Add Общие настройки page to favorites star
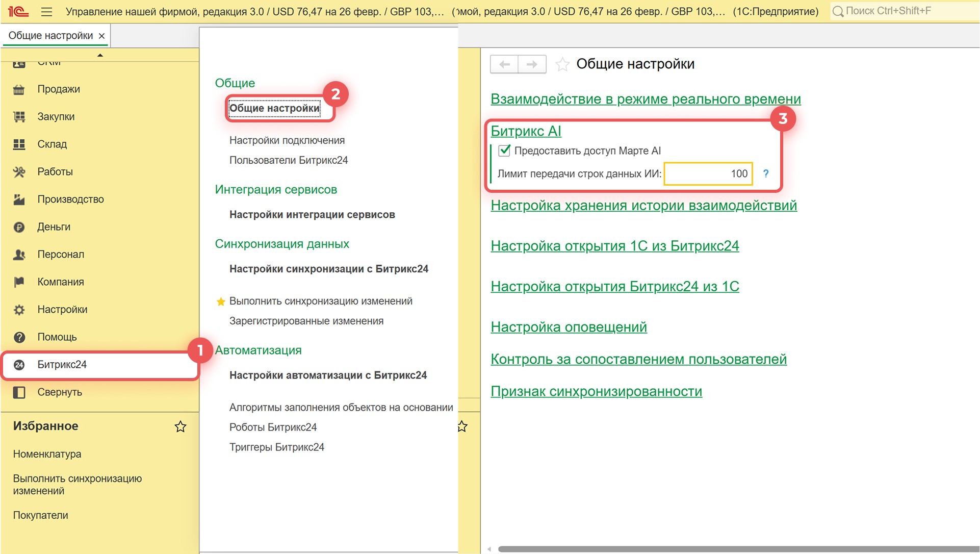 [562, 64]
